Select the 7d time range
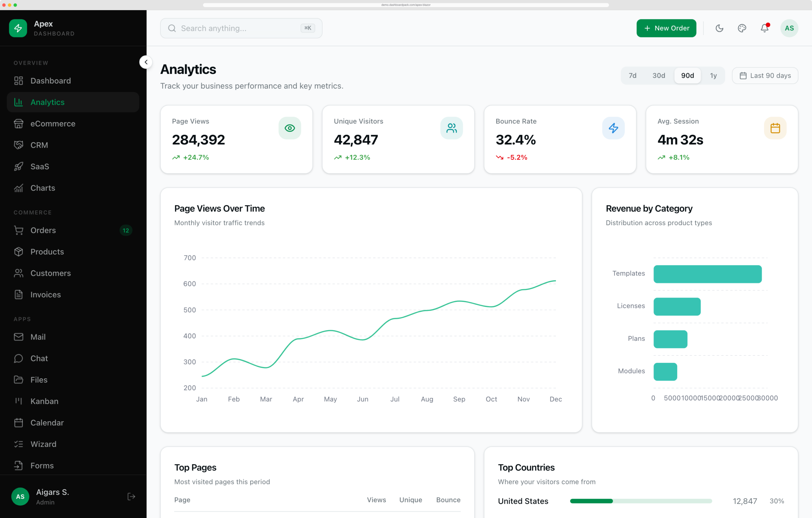 click(632, 76)
